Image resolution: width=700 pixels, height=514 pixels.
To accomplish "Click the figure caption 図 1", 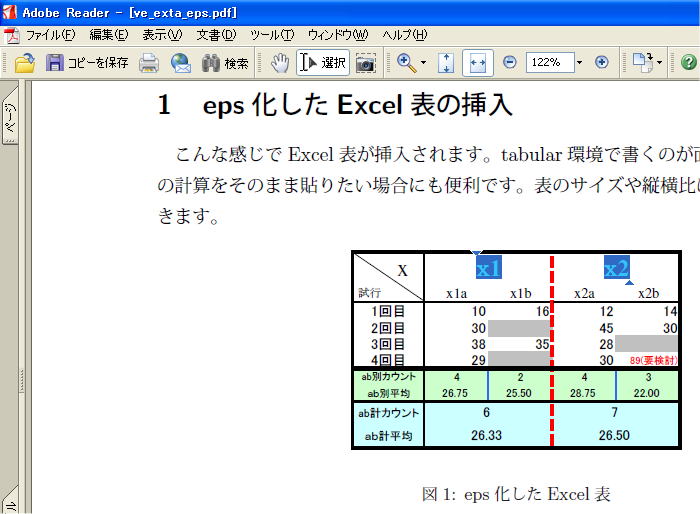I will click(516, 494).
